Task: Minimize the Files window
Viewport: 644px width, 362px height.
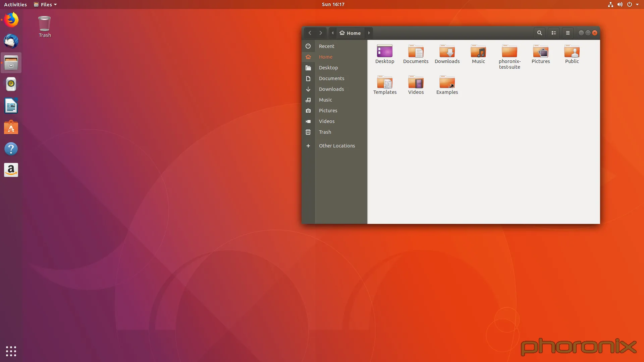Action: pos(581,33)
